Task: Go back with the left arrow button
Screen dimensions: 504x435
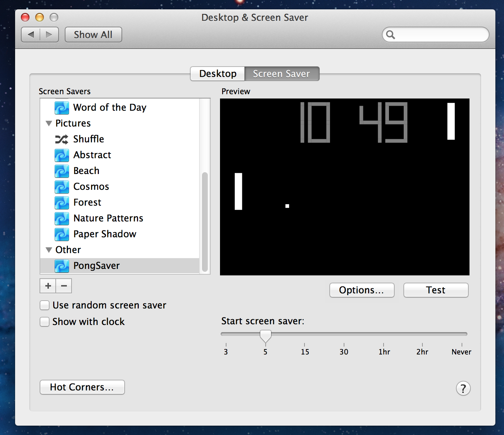Action: (x=31, y=35)
